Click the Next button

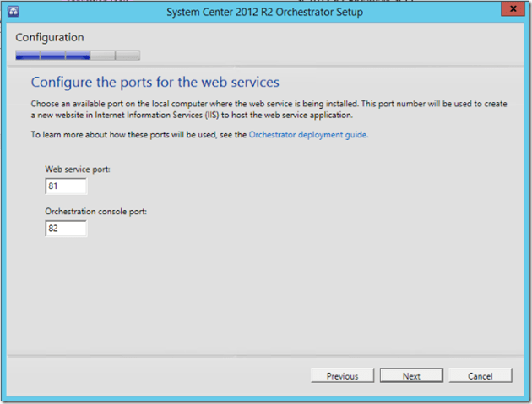pos(411,376)
